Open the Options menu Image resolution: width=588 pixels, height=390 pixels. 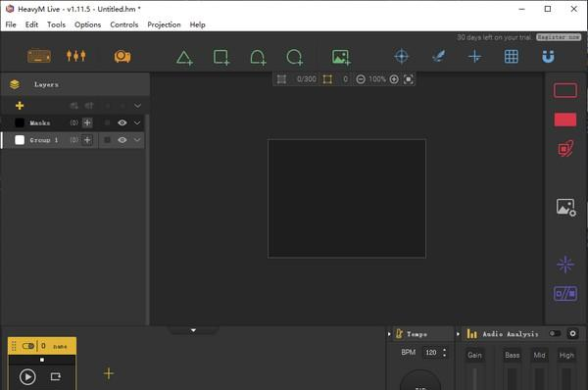coord(88,24)
